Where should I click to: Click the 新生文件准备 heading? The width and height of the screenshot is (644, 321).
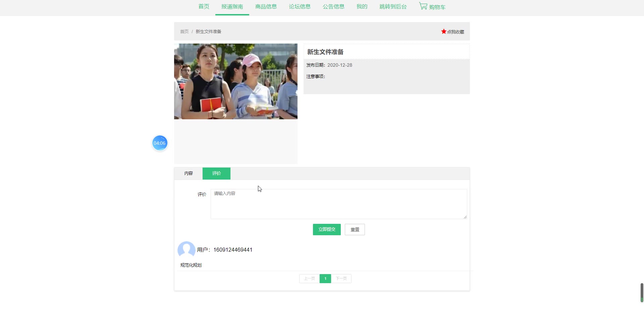click(x=325, y=52)
